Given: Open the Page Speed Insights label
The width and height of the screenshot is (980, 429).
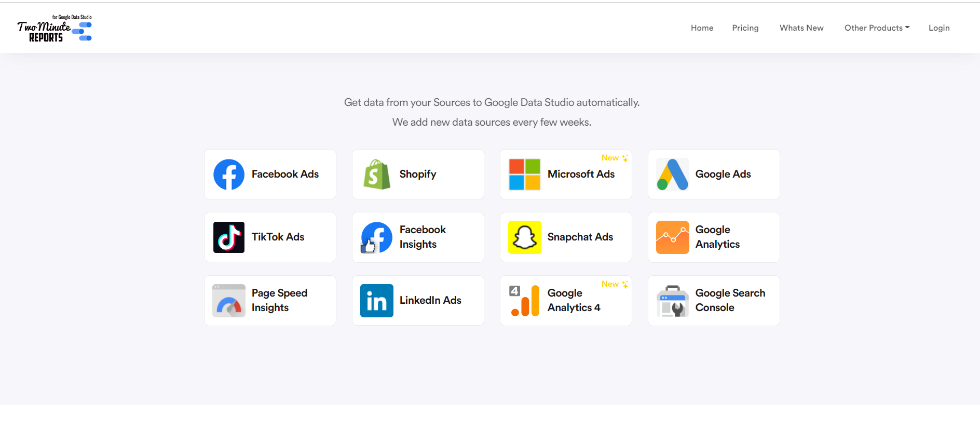Looking at the screenshot, I should (x=279, y=300).
